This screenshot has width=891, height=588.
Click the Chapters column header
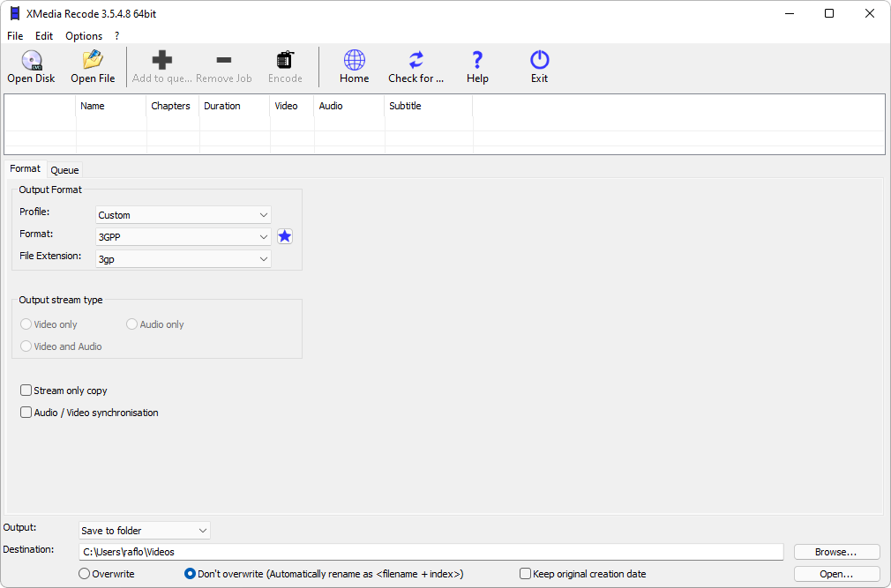[173, 106]
